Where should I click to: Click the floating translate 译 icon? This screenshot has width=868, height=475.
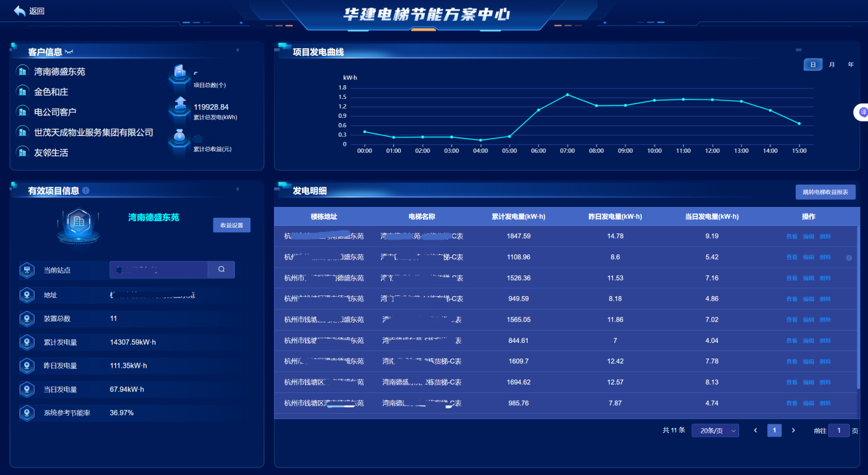coord(861,112)
